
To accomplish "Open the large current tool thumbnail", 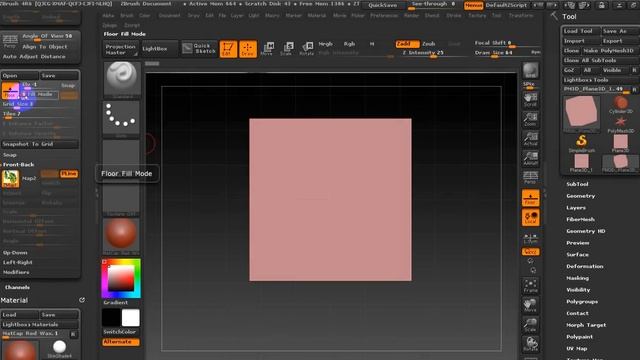I will pyautogui.click(x=582, y=114).
